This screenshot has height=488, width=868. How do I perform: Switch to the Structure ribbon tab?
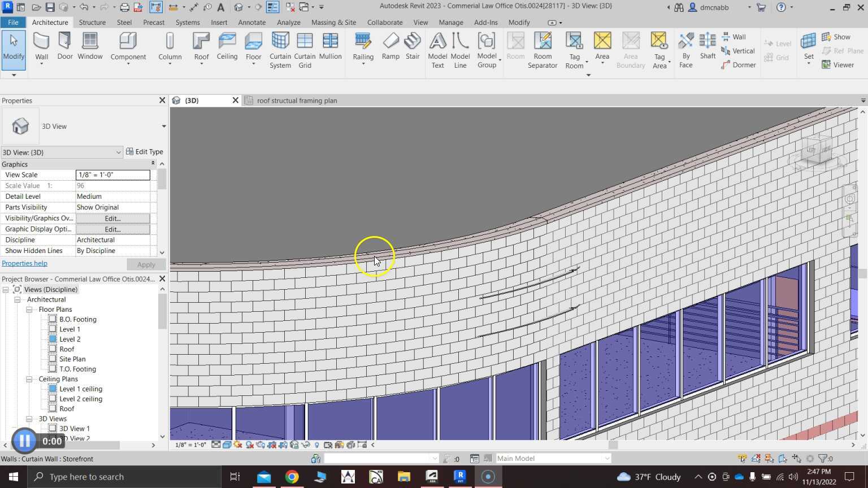tap(92, 23)
